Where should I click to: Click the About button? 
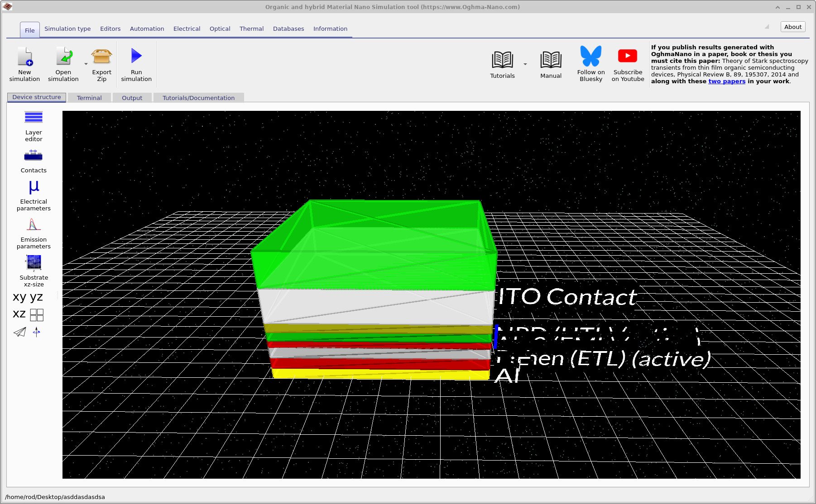(792, 27)
